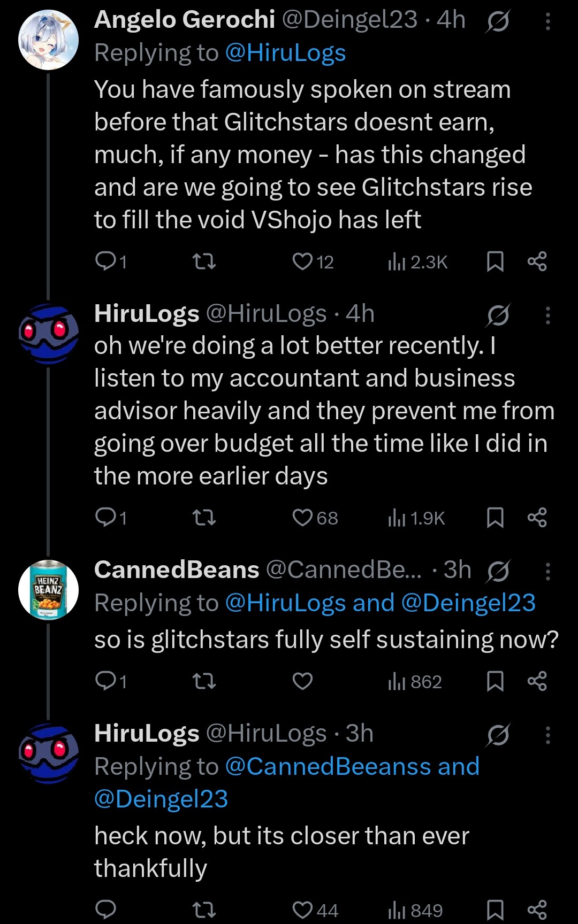
Task: Open the @HiruLogs mention in Angelo's reply
Action: tap(285, 53)
